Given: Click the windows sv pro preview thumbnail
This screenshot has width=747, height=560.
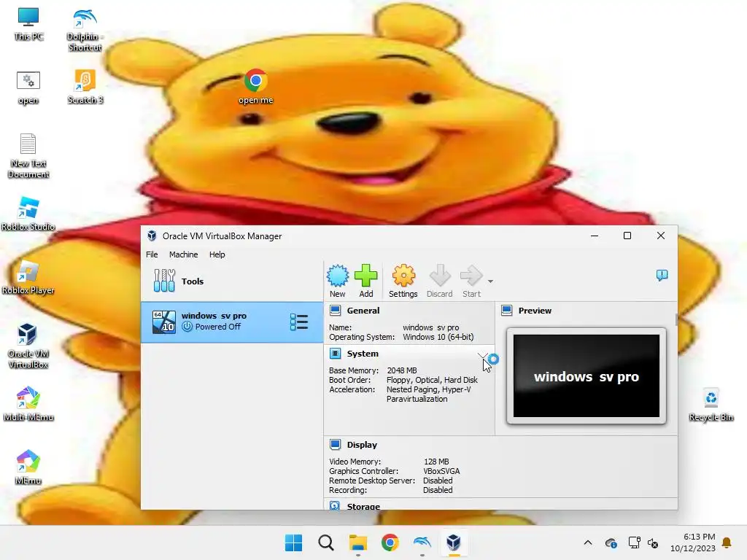Looking at the screenshot, I should 586,376.
